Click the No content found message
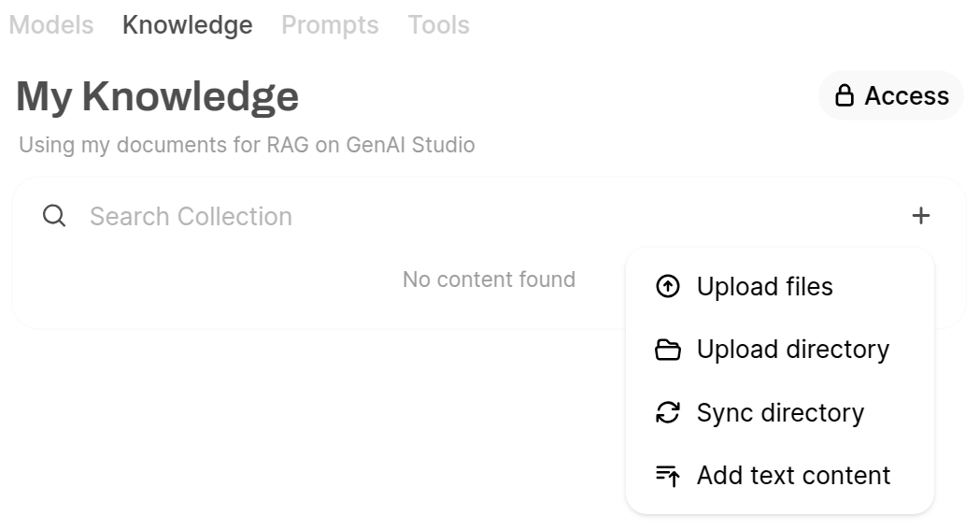 489,279
